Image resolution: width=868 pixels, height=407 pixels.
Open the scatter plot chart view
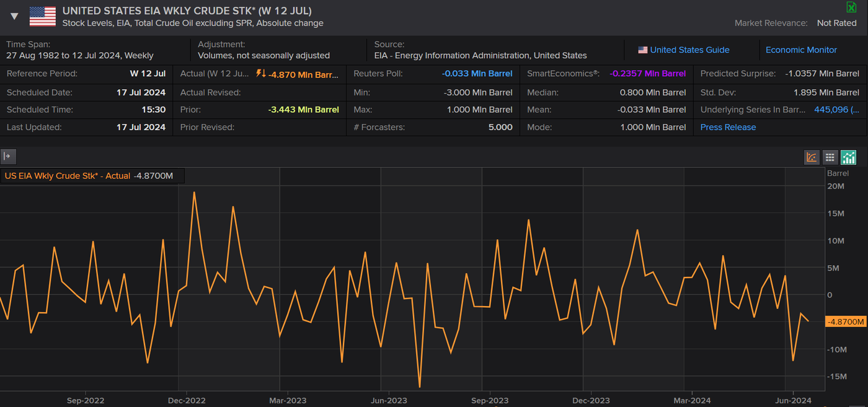click(812, 157)
